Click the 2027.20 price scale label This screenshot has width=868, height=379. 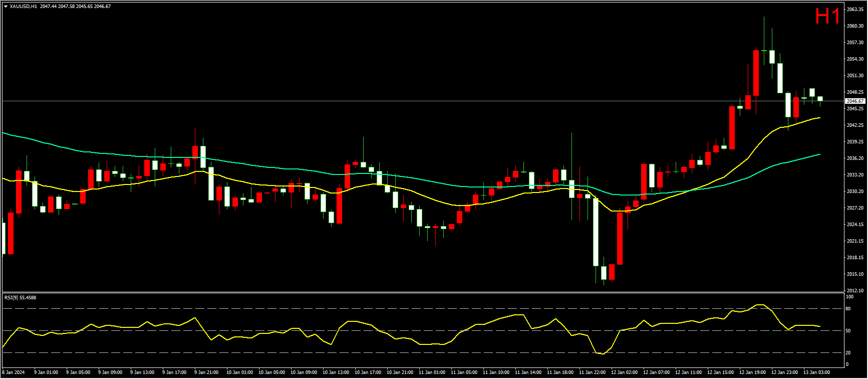[x=855, y=208]
